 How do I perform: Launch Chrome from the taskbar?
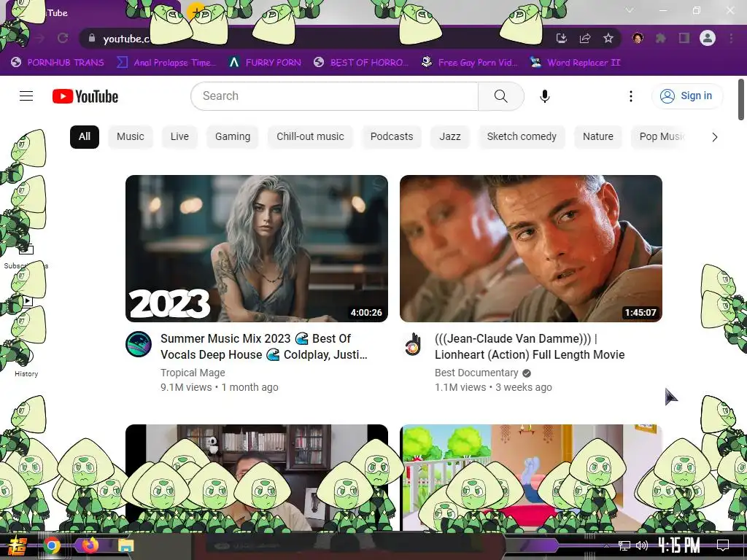click(52, 545)
